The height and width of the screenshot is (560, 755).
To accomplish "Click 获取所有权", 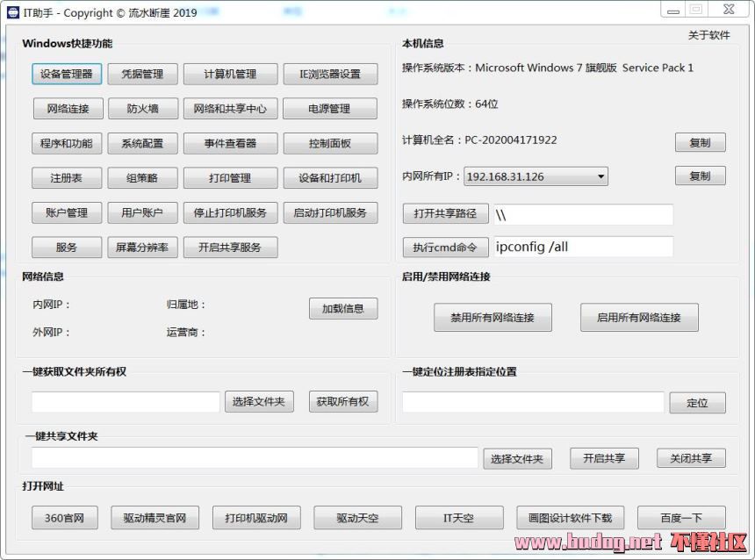I will click(x=343, y=402).
